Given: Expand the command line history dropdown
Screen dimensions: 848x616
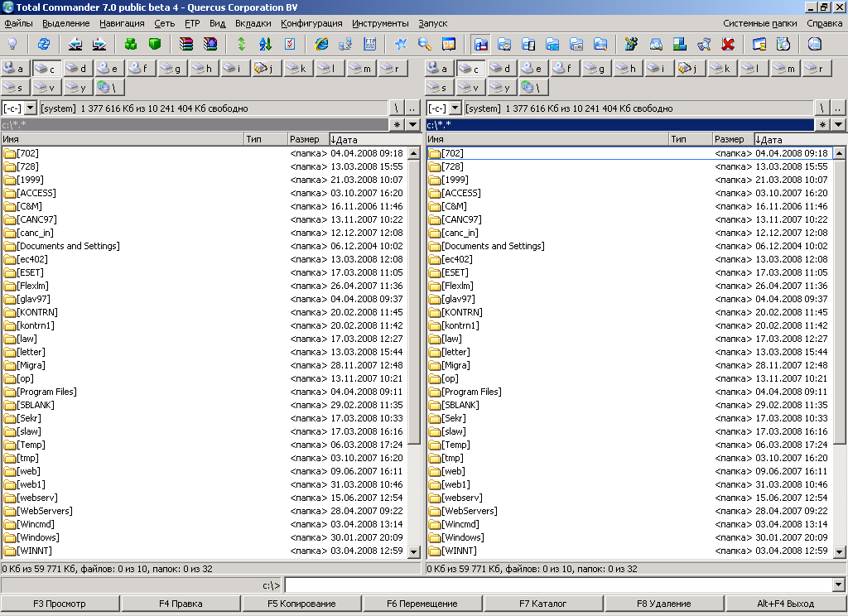Looking at the screenshot, I should tap(839, 585).
